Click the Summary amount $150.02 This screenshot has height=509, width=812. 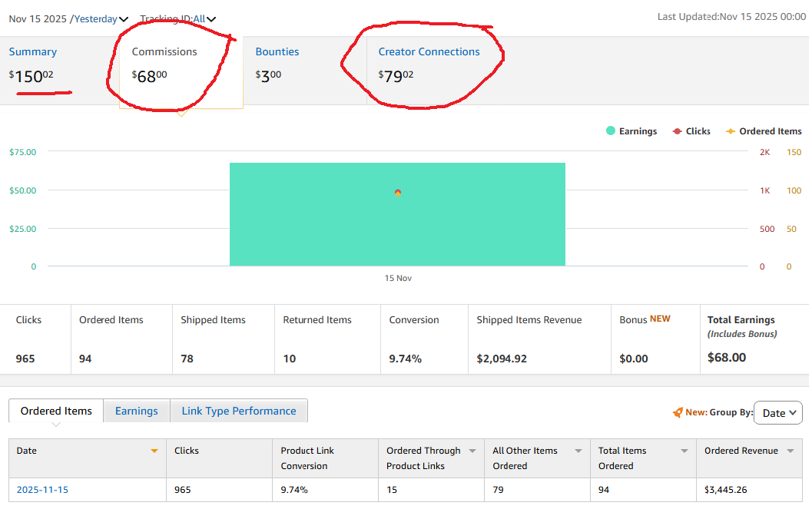(31, 76)
